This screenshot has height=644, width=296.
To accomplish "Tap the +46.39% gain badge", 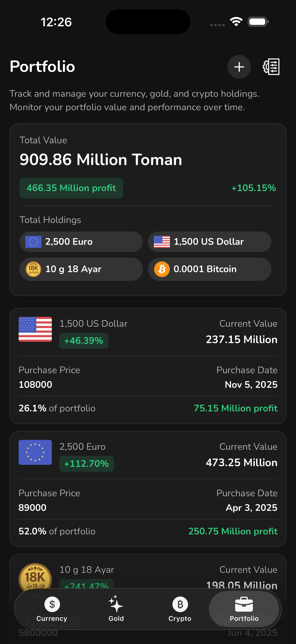I will coord(84,341).
